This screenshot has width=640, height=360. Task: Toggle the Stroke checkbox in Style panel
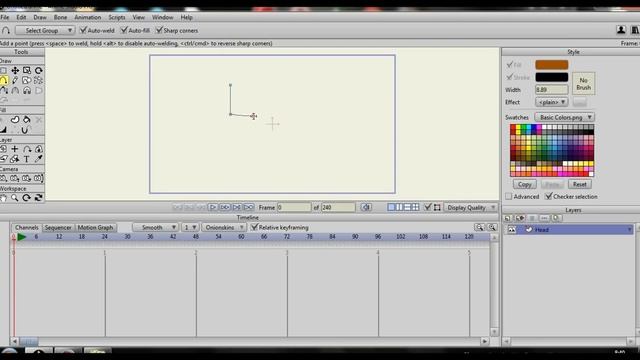coord(509,77)
